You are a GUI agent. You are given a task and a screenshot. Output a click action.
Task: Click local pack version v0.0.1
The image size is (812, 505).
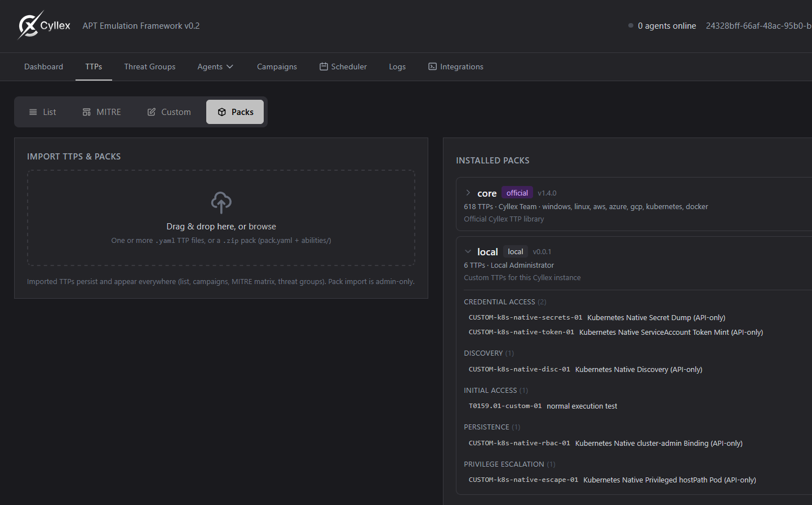[x=542, y=252]
